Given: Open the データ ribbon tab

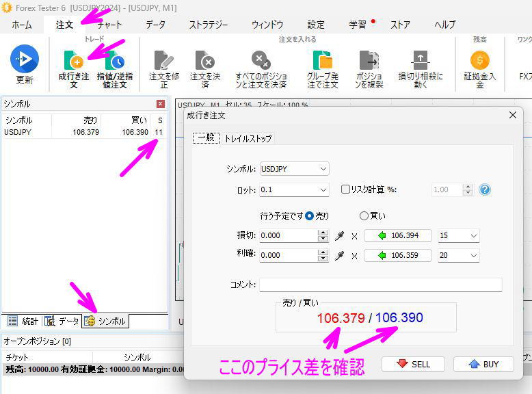Looking at the screenshot, I should click(155, 25).
